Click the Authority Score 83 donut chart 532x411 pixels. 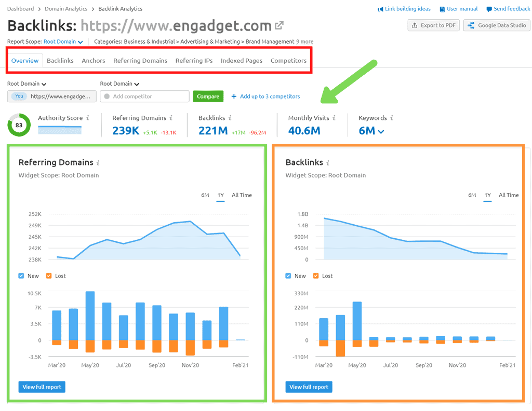pos(19,125)
